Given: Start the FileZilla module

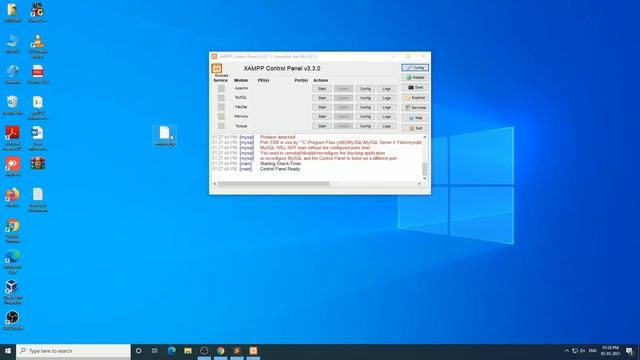Looking at the screenshot, I should (x=322, y=107).
